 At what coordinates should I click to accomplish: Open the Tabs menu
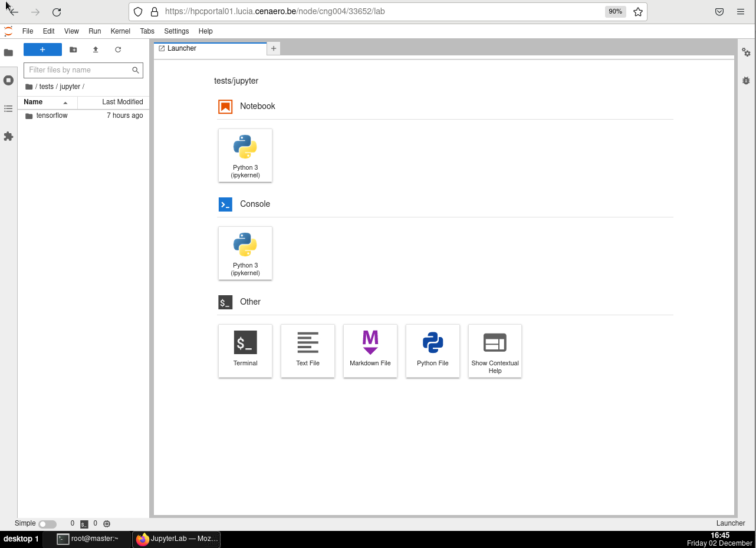[x=147, y=31]
